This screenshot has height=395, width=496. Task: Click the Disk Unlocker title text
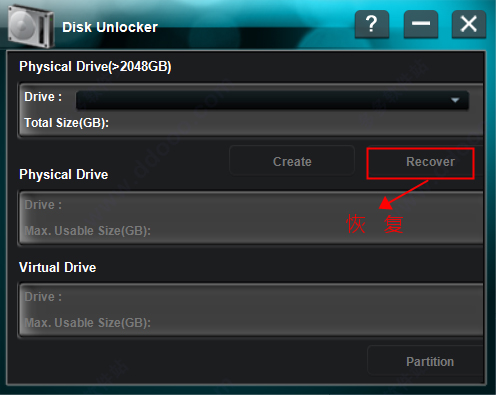click(x=110, y=27)
